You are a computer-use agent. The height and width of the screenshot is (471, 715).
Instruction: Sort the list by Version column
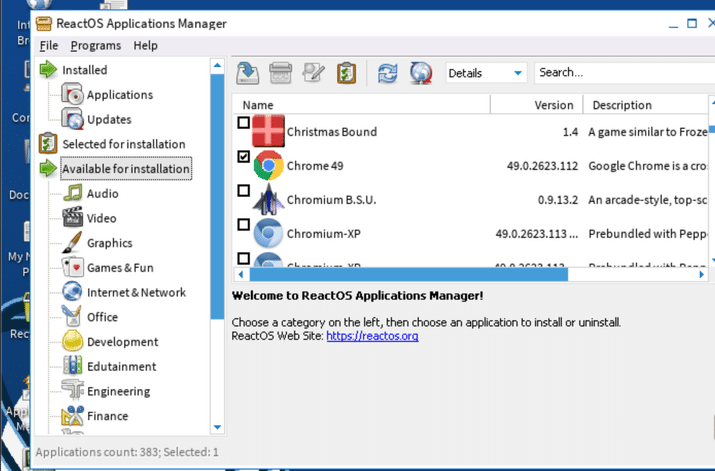[537, 105]
